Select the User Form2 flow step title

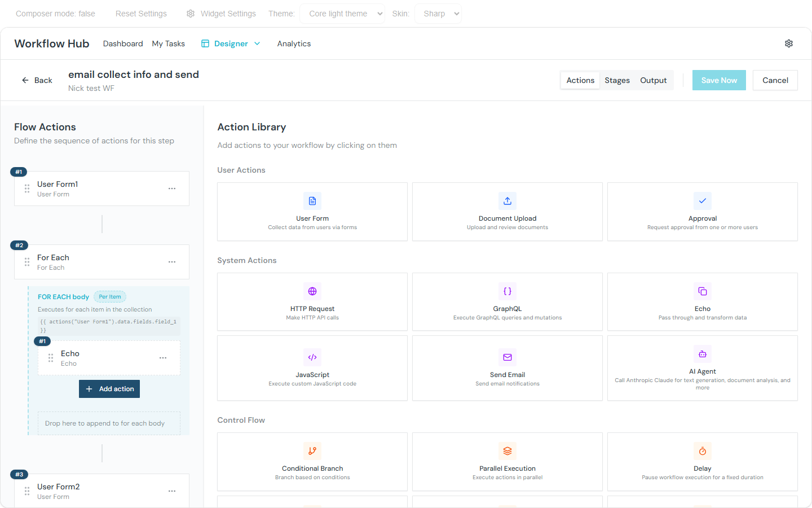(x=59, y=487)
